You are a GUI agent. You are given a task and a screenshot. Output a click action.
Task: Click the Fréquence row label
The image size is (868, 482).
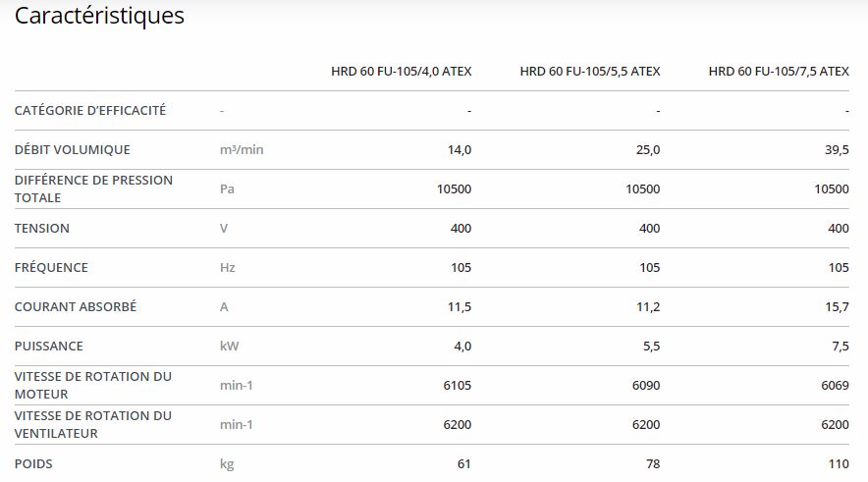[51, 267]
